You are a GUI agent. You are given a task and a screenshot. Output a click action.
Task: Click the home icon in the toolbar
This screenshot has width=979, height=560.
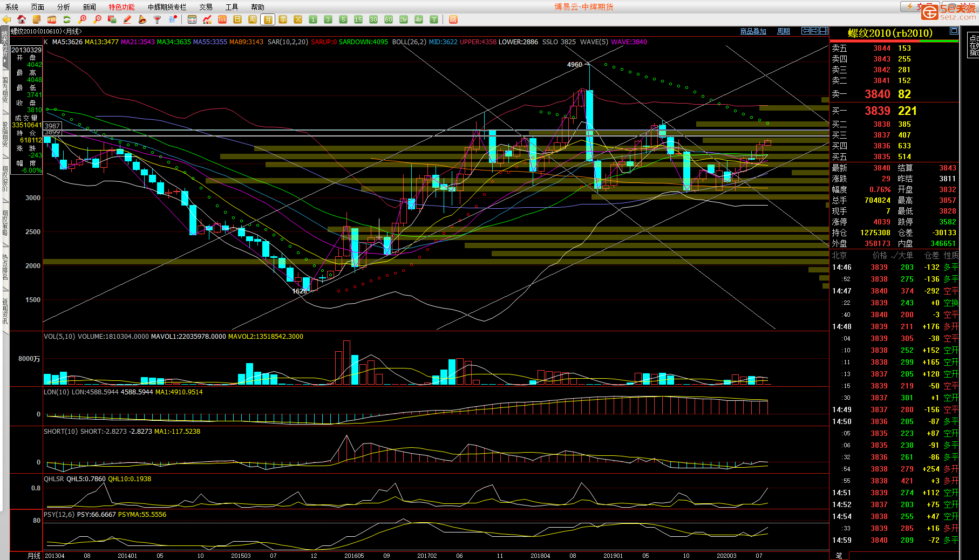(x=22, y=19)
